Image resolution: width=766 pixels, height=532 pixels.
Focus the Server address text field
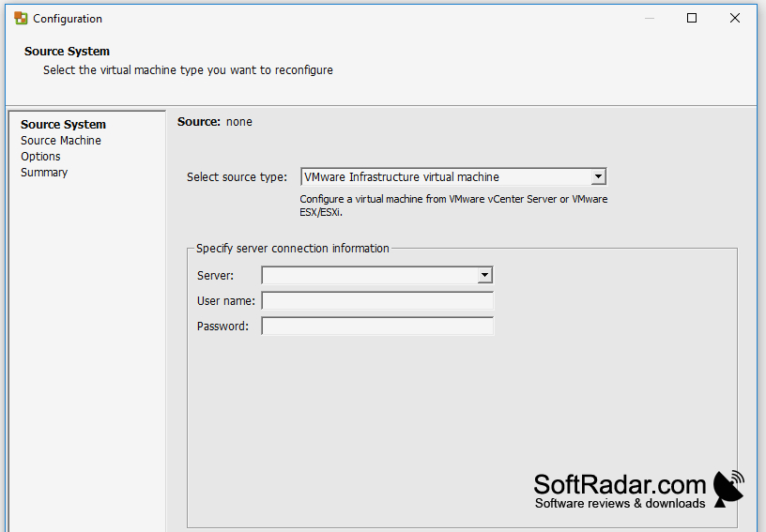tap(370, 275)
